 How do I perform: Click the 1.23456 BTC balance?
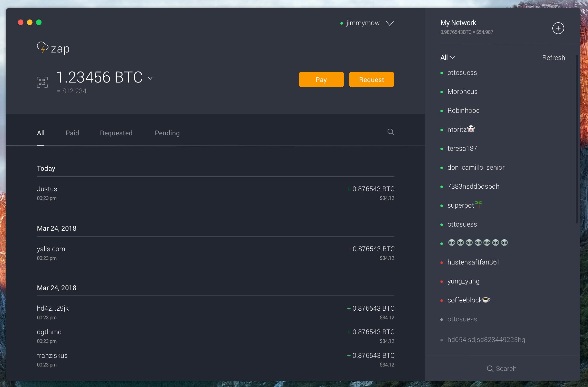click(99, 77)
